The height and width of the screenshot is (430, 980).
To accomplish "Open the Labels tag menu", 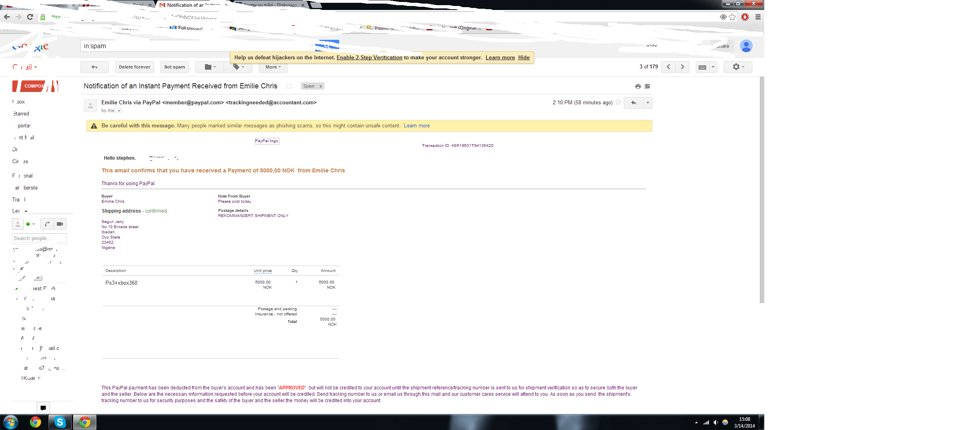I will [x=238, y=67].
